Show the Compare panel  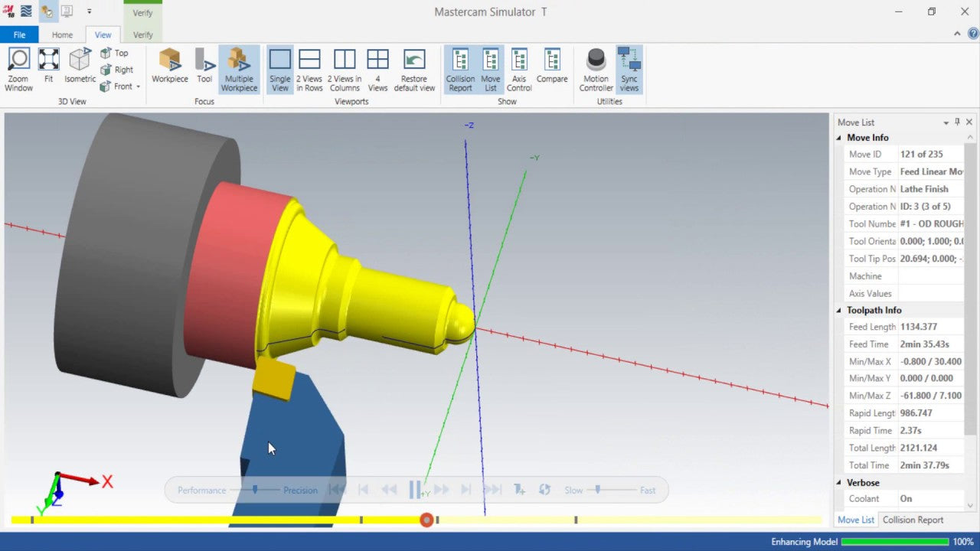tap(552, 66)
